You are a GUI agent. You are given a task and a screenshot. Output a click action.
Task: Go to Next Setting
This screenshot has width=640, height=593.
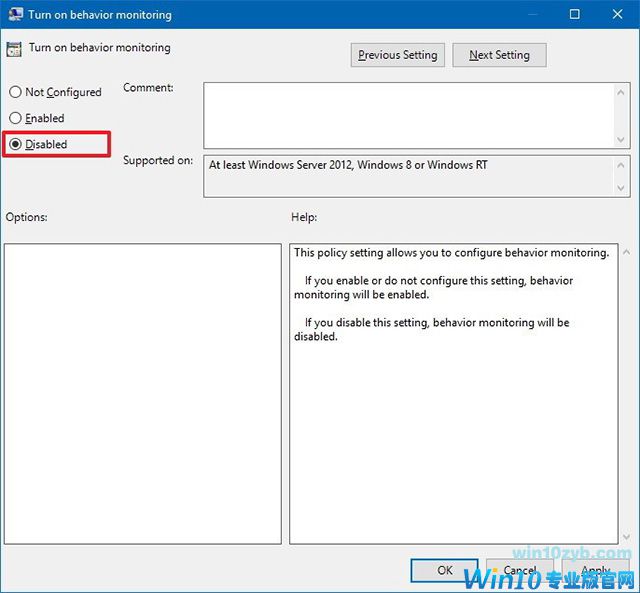click(x=499, y=55)
